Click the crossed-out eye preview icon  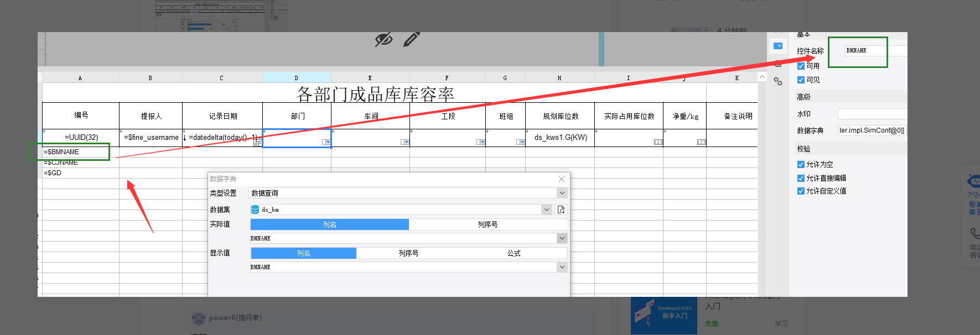[x=383, y=39]
